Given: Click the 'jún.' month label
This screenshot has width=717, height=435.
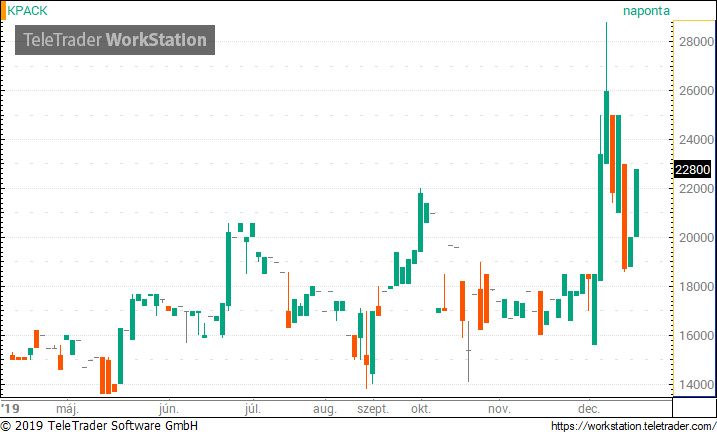Looking at the screenshot, I should coord(169,408).
